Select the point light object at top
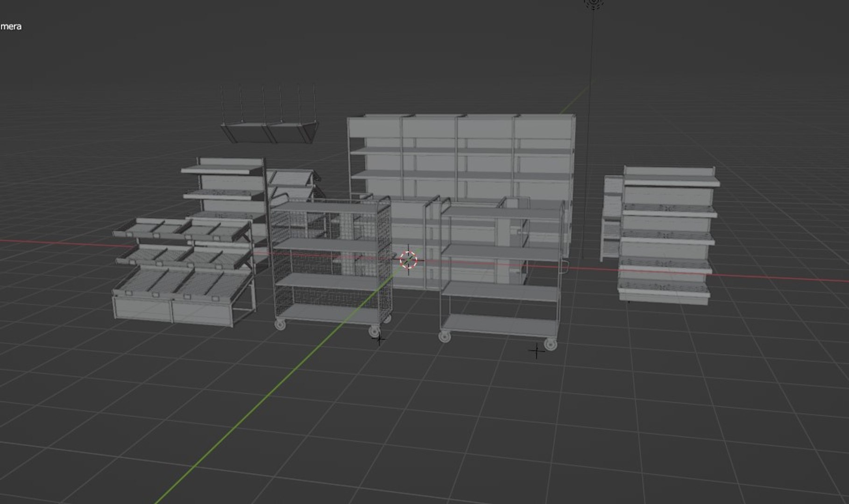 [x=594, y=3]
